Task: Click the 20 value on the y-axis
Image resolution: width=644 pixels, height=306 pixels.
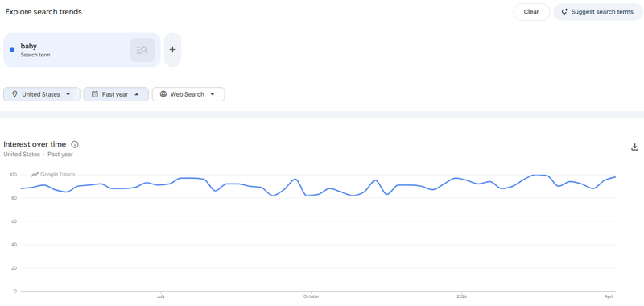Action: click(14, 268)
